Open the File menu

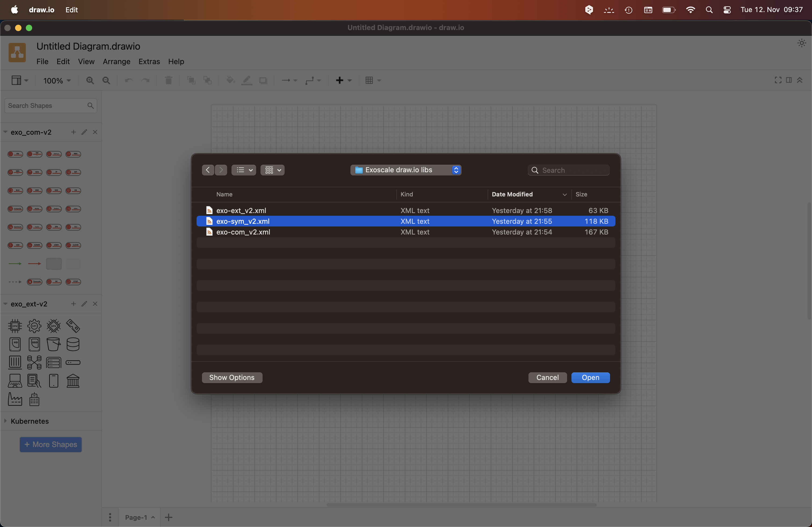pyautogui.click(x=42, y=61)
